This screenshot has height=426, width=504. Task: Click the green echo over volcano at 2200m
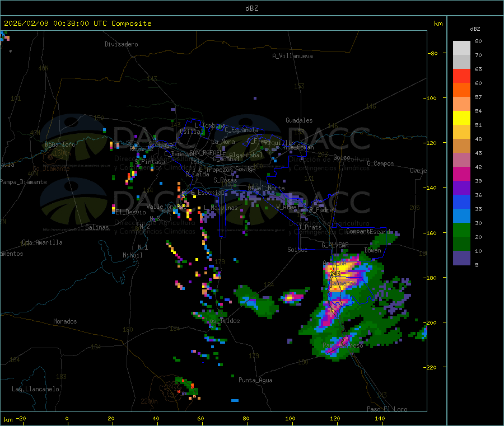coord(186,386)
